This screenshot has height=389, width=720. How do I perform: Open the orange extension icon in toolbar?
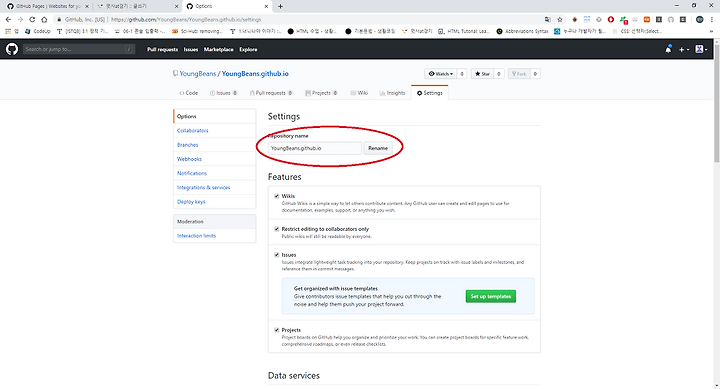(x=647, y=19)
